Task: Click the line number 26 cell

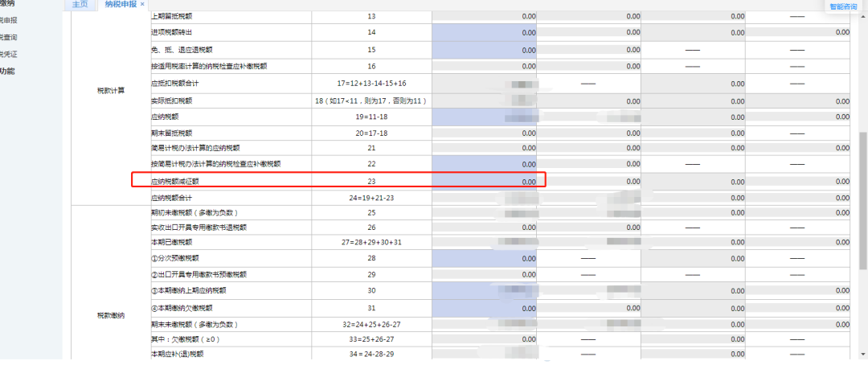Action: point(371,227)
